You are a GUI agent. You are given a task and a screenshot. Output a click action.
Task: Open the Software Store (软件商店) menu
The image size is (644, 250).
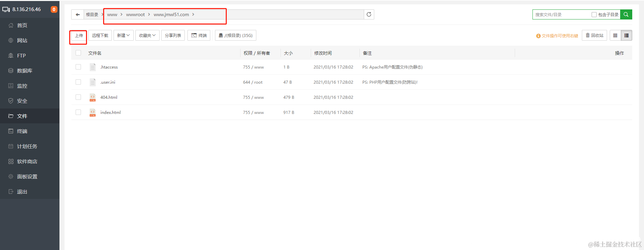[30, 161]
